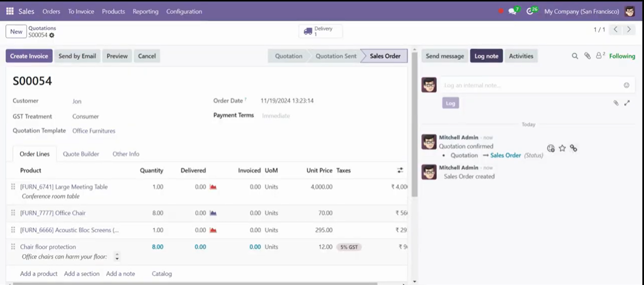Click Create Invoice button
Viewport: 644px width, 285px height.
[29, 56]
